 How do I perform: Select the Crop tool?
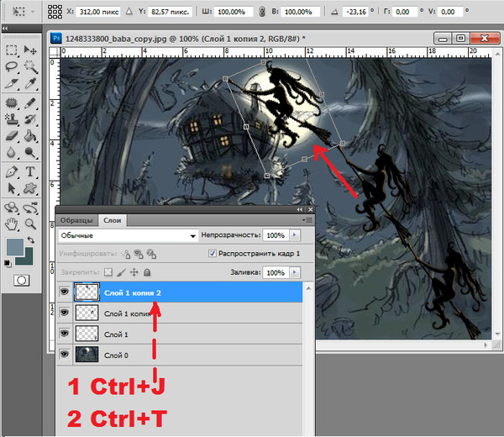coord(12,83)
